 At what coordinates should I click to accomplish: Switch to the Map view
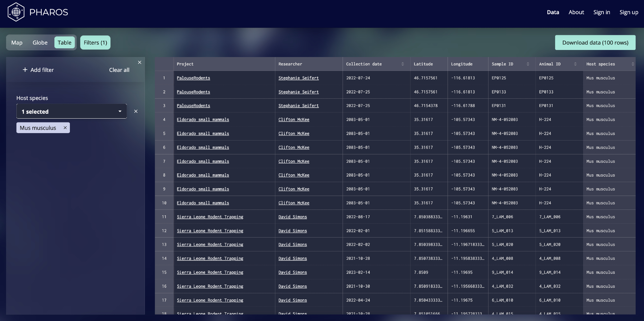tap(17, 43)
